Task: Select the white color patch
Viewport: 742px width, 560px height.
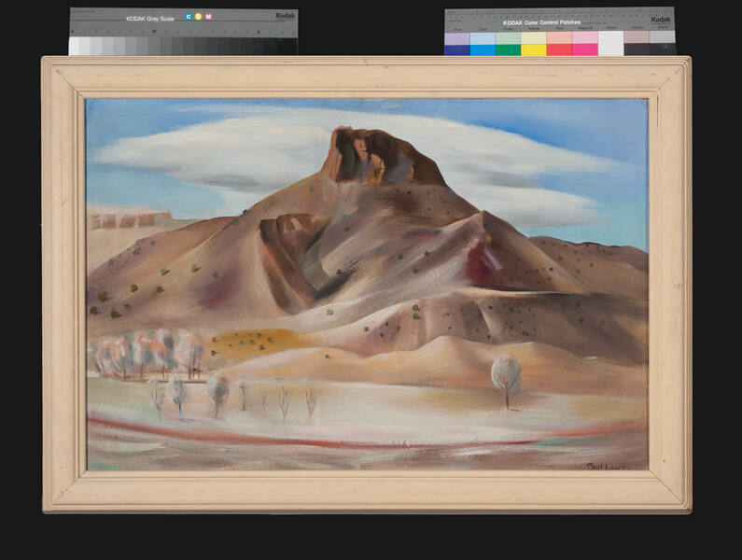Action: (x=611, y=44)
